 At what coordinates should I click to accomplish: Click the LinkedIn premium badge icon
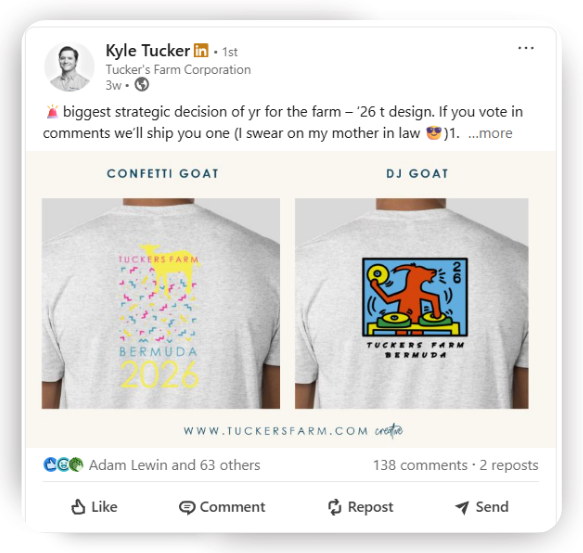[x=201, y=50]
